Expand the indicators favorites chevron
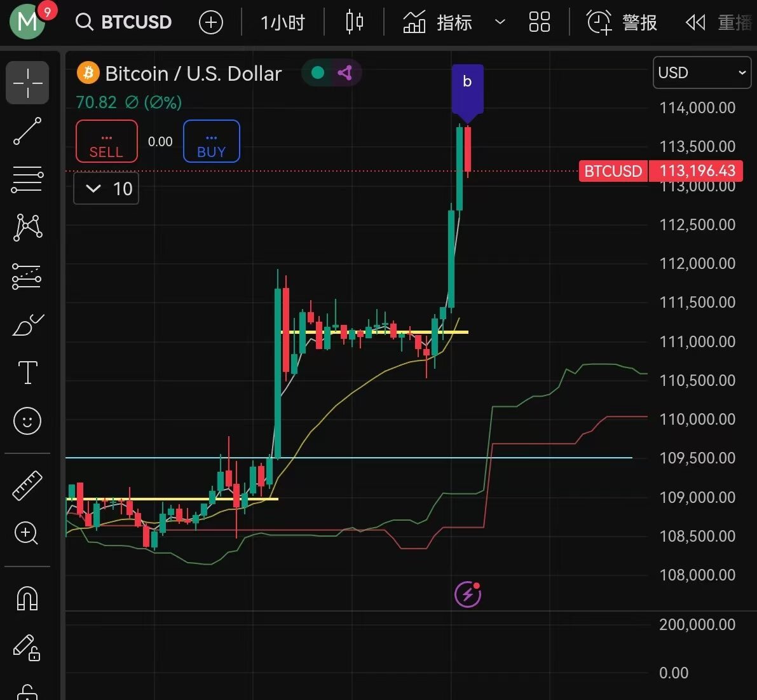Viewport: 757px width, 700px height. [x=500, y=22]
